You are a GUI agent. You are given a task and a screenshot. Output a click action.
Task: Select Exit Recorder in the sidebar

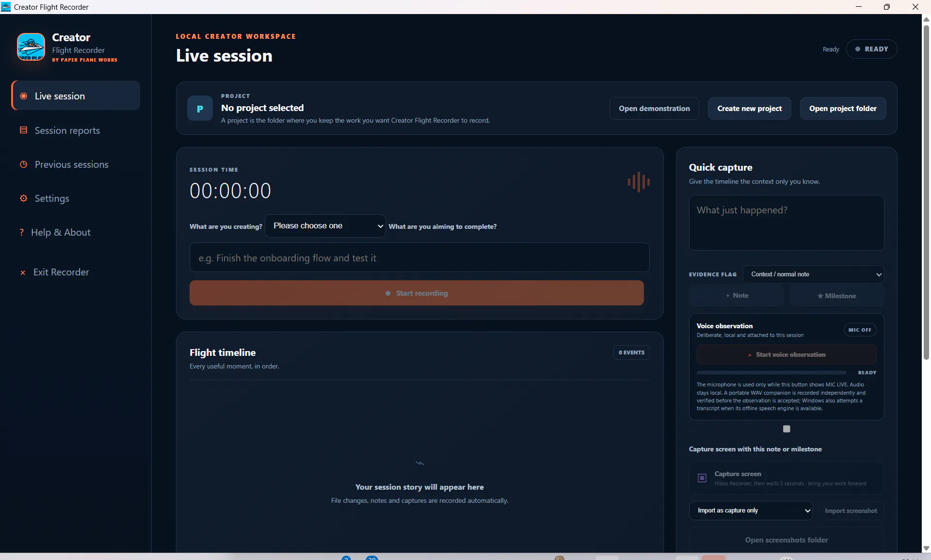tap(76, 272)
